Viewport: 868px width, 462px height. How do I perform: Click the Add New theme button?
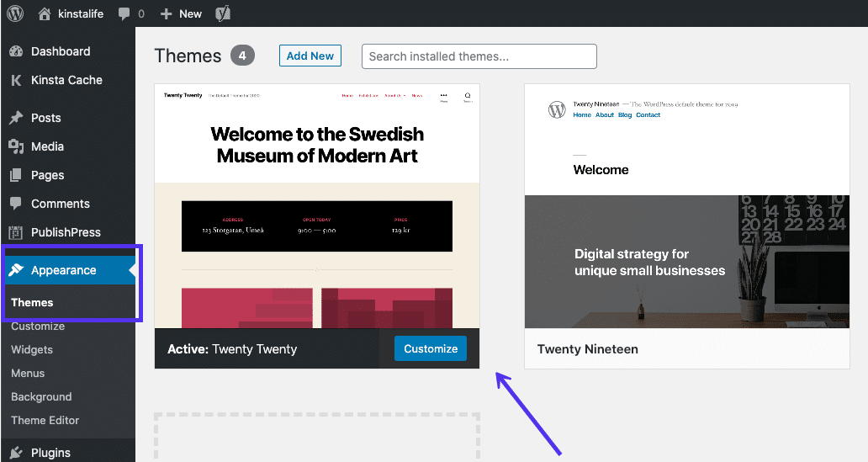(310, 56)
